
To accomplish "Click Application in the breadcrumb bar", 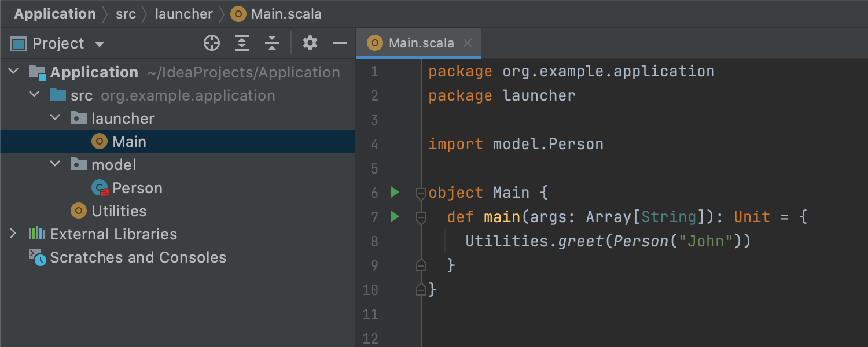I will pos(55,14).
